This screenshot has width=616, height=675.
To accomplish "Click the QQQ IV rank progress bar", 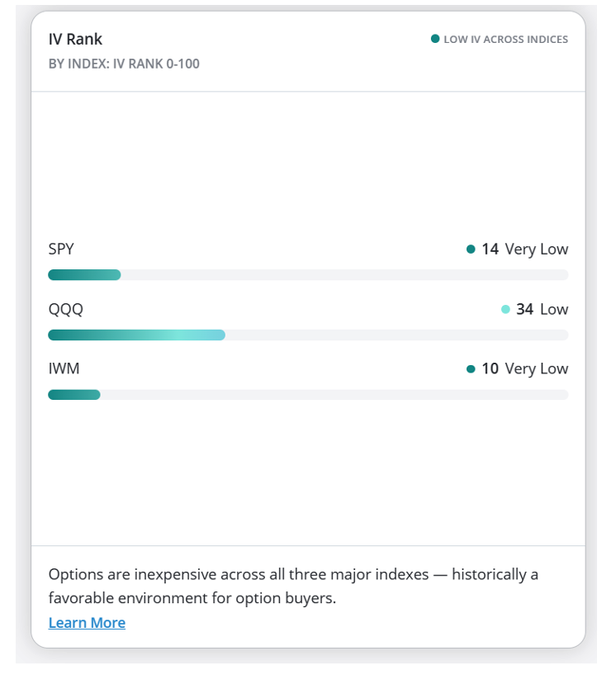I will 308,335.
